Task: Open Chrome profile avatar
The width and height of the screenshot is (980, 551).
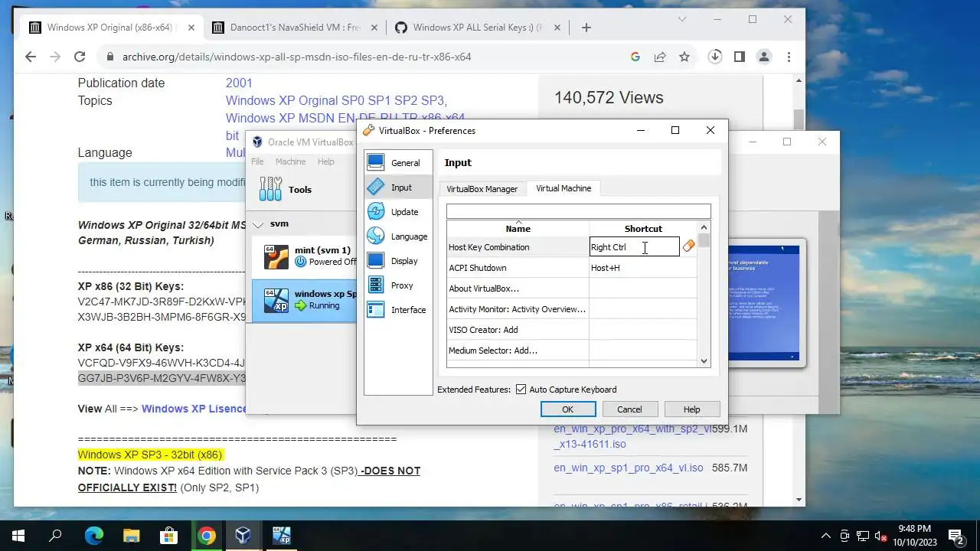Action: (763, 57)
